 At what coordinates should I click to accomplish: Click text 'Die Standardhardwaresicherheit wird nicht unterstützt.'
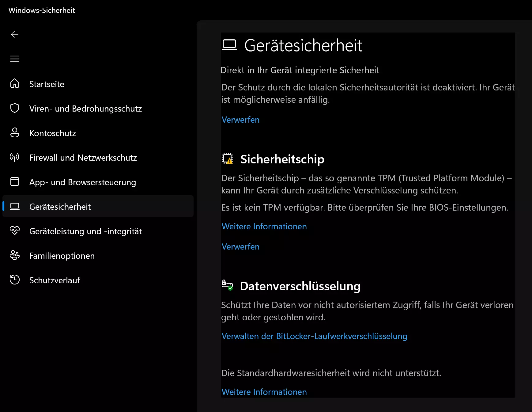pyautogui.click(x=331, y=373)
